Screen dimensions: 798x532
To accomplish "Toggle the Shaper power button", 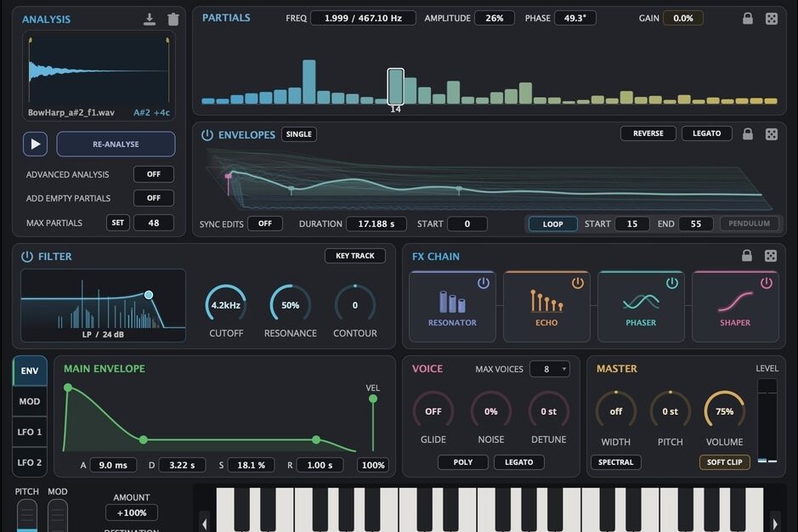I will (x=766, y=283).
